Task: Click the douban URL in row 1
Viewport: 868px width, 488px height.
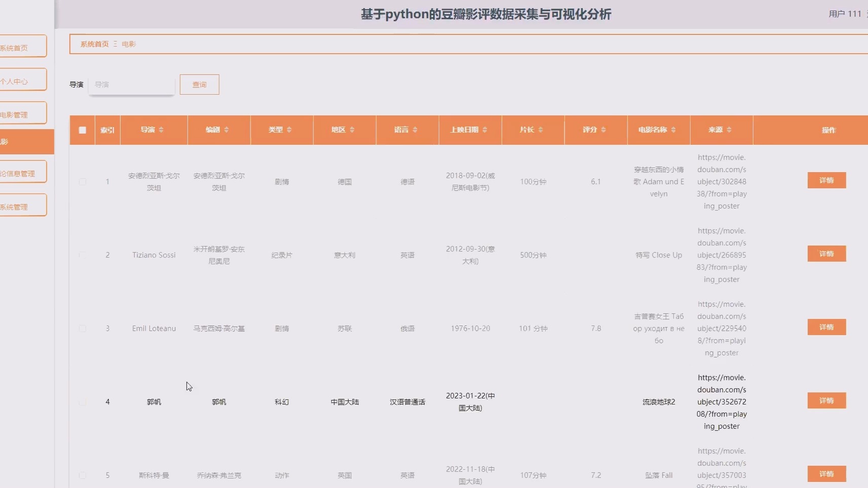Action: pos(722,182)
